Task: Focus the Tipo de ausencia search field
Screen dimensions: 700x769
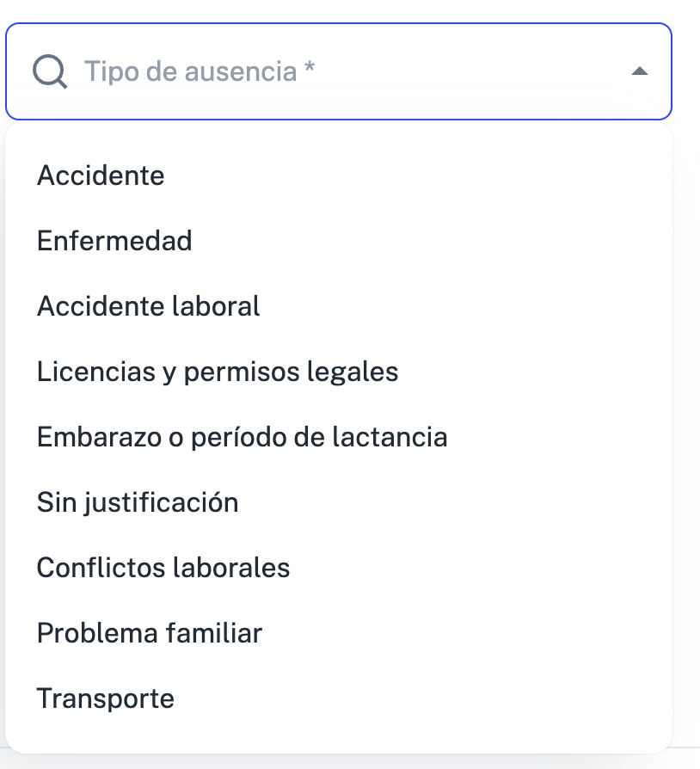Action: [338, 71]
